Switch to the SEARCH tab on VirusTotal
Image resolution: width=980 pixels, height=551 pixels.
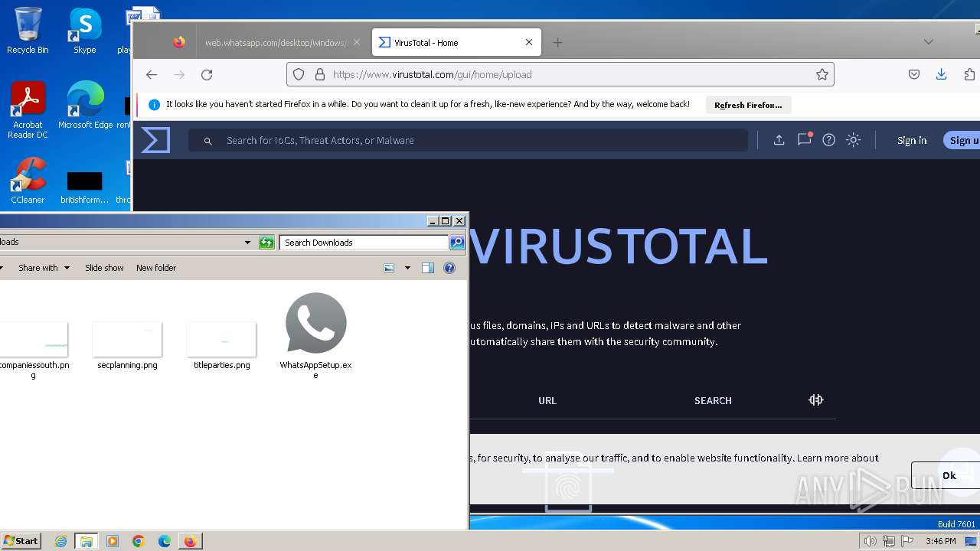[x=713, y=400]
